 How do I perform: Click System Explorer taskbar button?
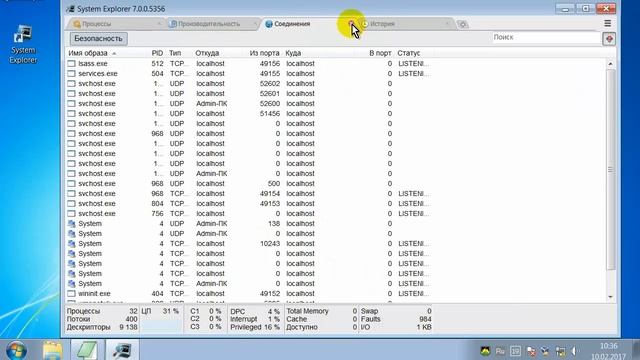(x=122, y=350)
